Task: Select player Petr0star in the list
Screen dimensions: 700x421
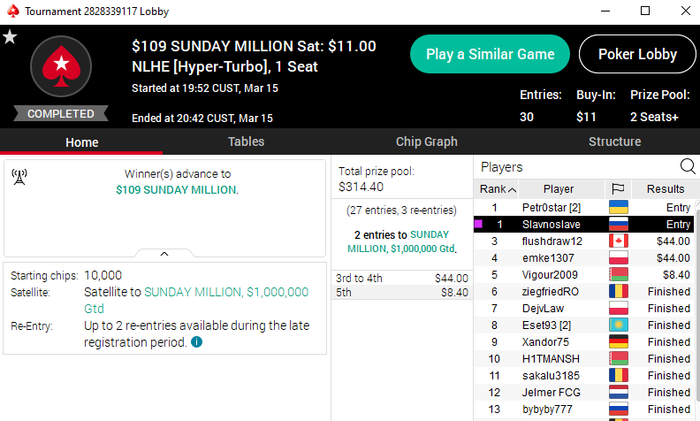Action: coord(550,207)
